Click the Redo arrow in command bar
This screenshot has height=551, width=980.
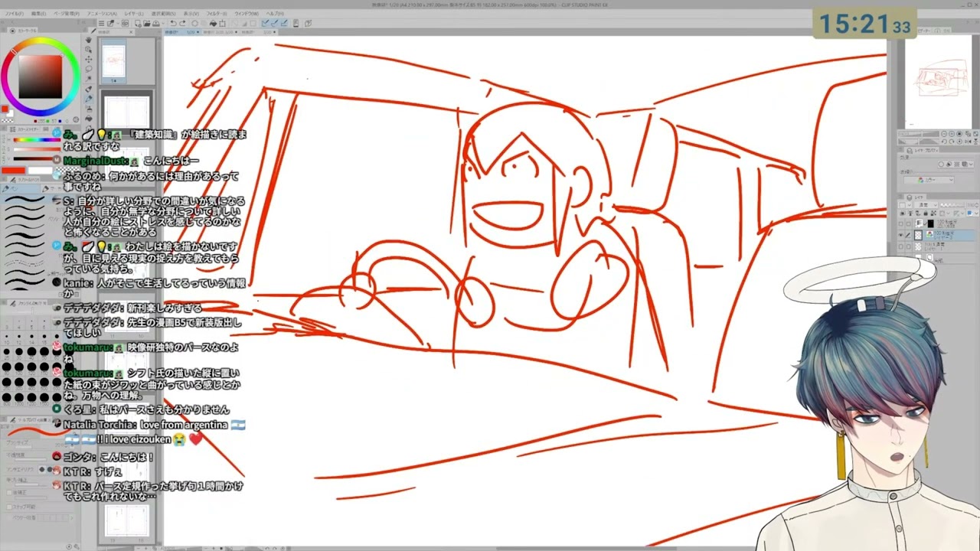[182, 23]
